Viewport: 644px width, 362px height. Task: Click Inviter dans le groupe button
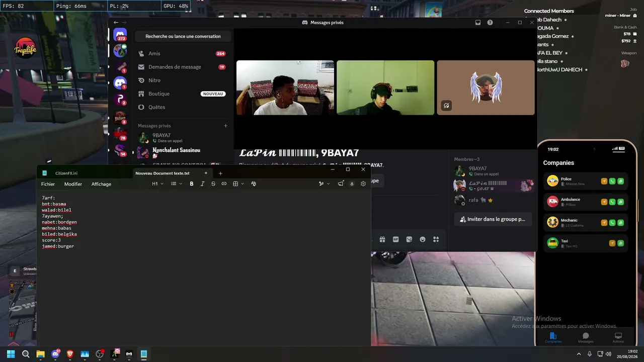(x=493, y=219)
